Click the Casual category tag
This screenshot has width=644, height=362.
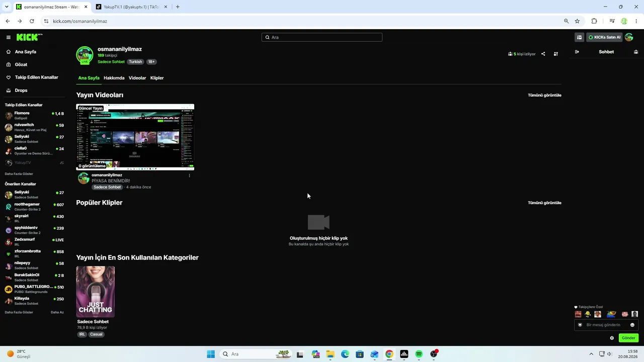[x=96, y=334]
